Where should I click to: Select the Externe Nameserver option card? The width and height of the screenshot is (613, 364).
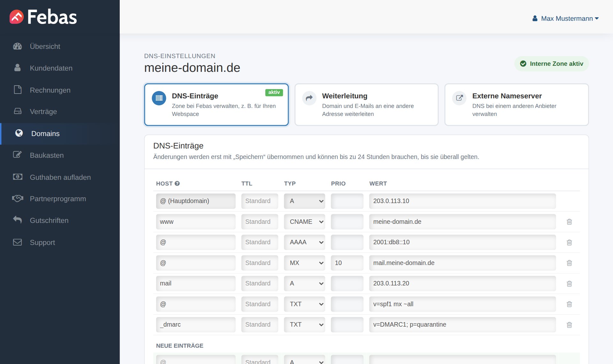tap(517, 105)
